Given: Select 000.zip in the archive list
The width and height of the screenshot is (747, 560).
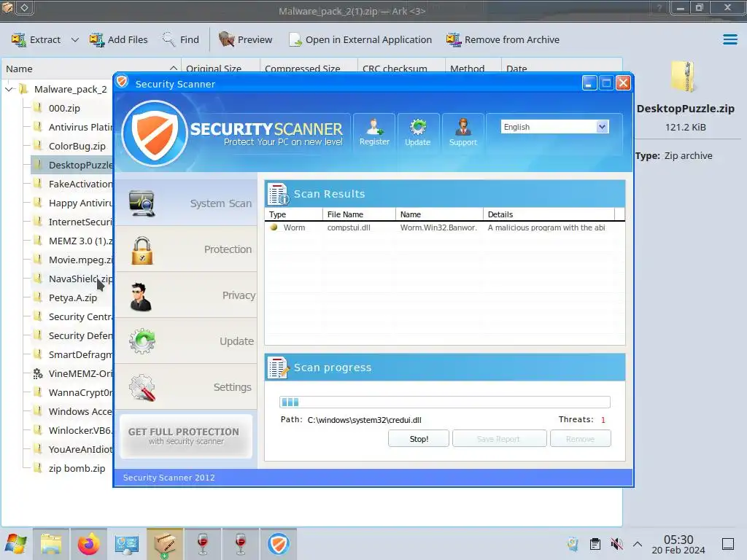Looking at the screenshot, I should (x=64, y=108).
